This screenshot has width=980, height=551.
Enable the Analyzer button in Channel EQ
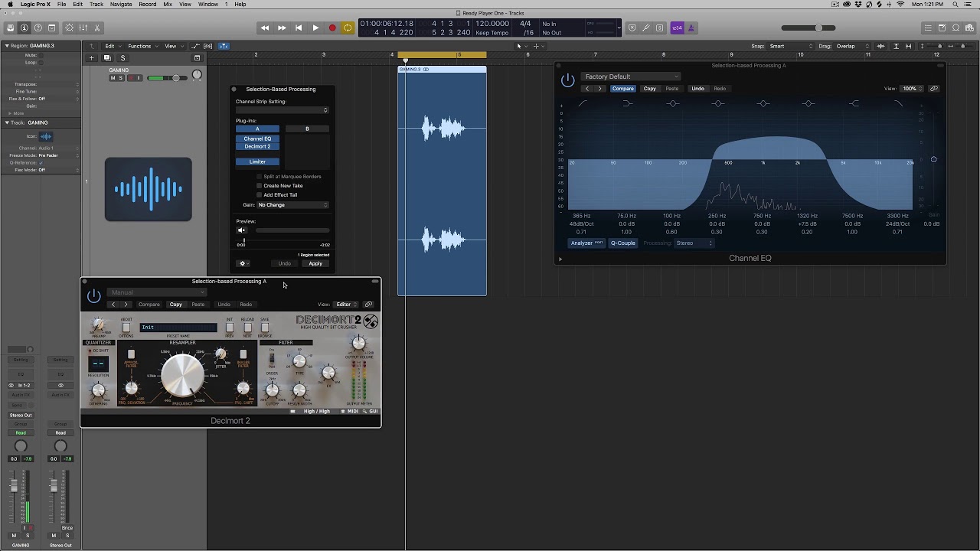(586, 243)
